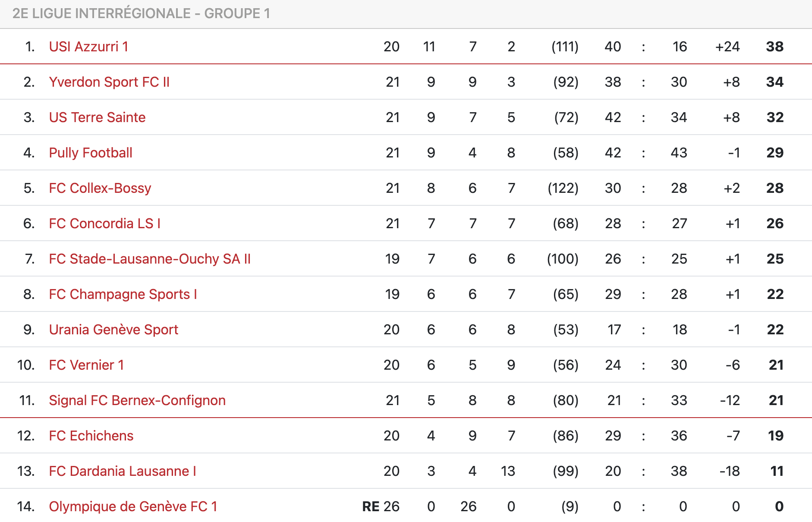812x522 pixels.
Task: Open the USI Azzurri 1 team link
Action: click(88, 47)
